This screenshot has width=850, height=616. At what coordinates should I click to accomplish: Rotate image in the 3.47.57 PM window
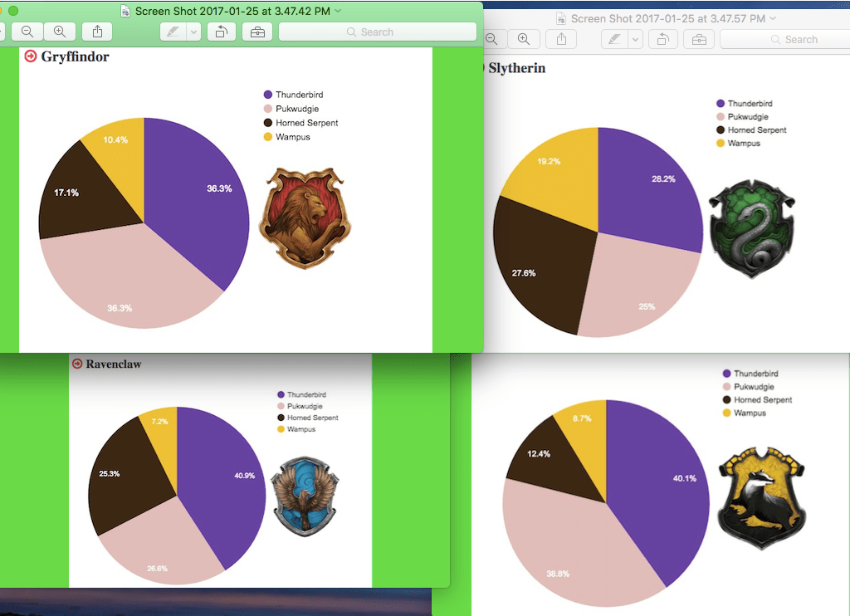[663, 39]
